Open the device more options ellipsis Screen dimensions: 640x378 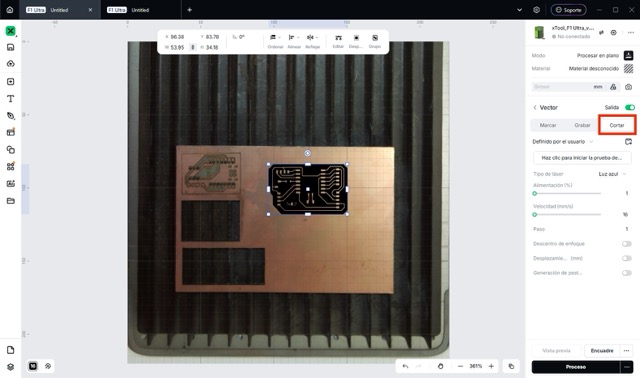pyautogui.click(x=631, y=32)
